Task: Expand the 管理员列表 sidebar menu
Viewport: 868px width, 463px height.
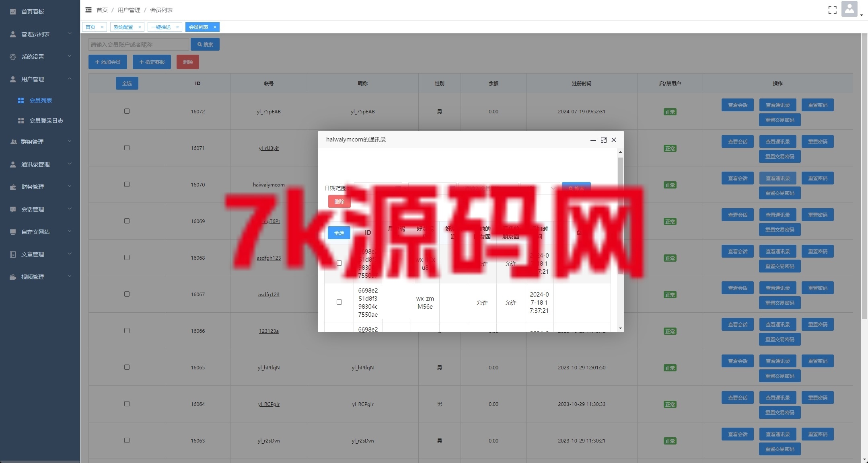Action: tap(40, 34)
